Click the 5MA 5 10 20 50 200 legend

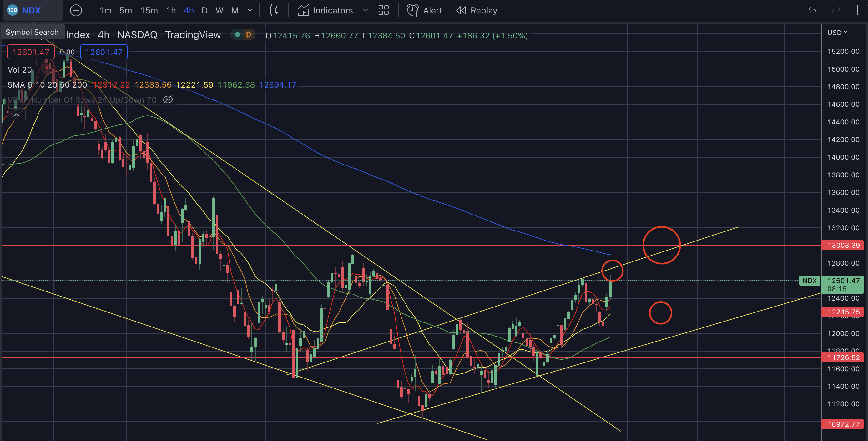47,85
